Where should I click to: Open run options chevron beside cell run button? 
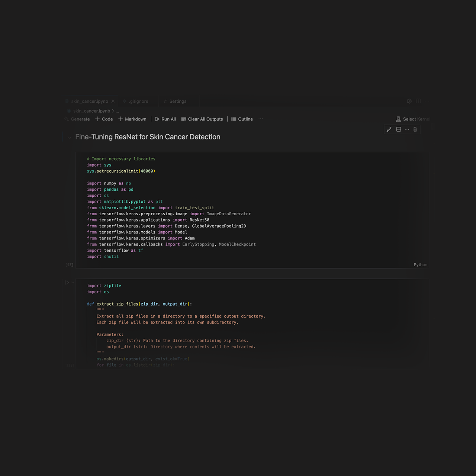[73, 283]
